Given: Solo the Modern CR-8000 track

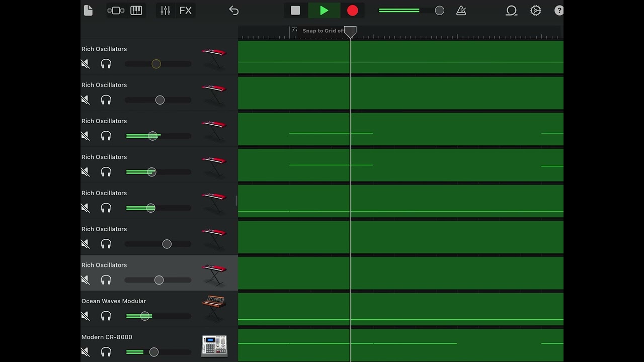Looking at the screenshot, I should point(106,352).
